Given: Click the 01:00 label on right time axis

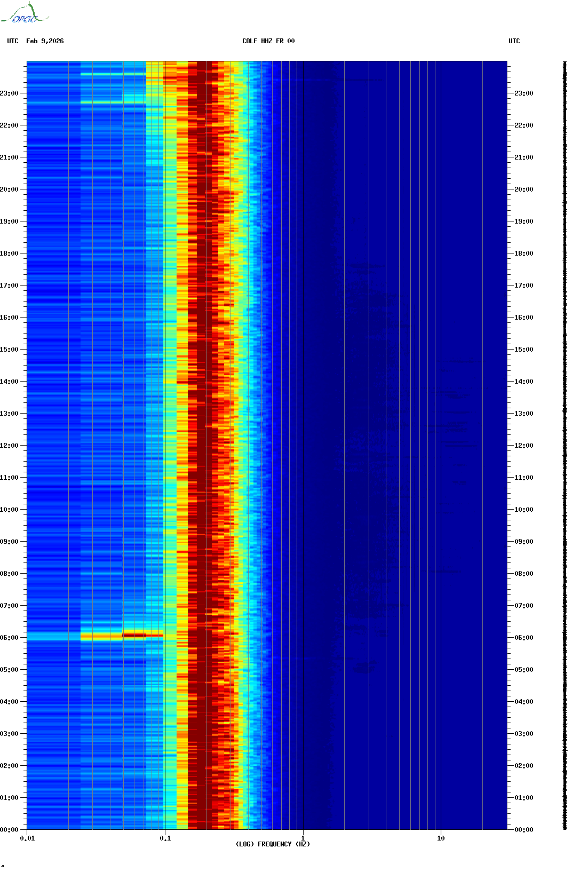Looking at the screenshot, I should 524,798.
